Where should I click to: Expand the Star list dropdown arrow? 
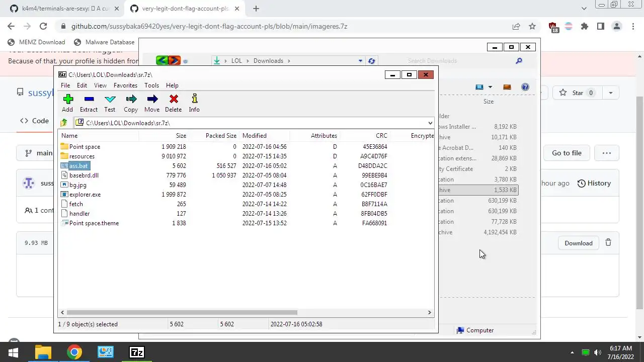coord(611,93)
